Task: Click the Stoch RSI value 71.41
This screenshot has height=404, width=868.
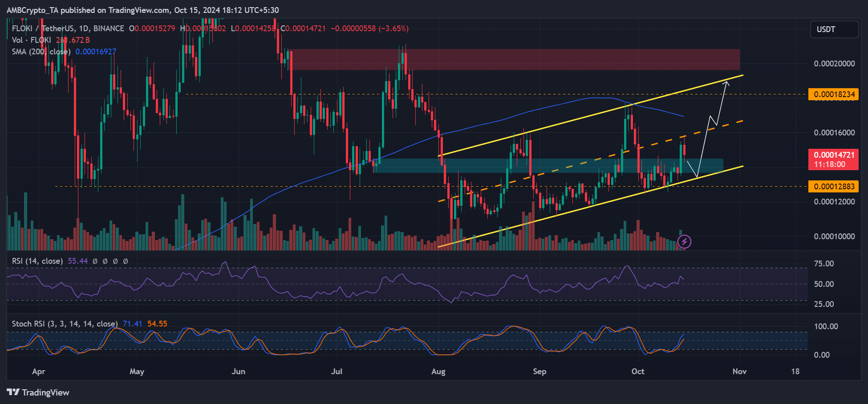Action: tap(132, 324)
